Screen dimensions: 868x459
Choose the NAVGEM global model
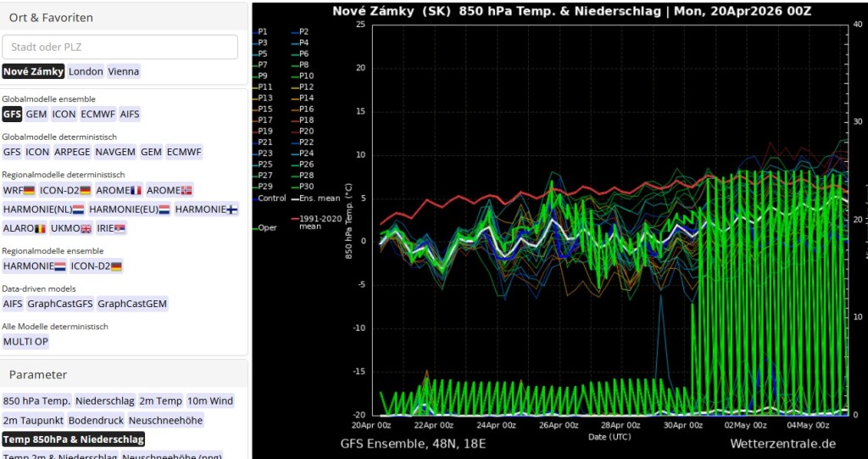pyautogui.click(x=114, y=152)
